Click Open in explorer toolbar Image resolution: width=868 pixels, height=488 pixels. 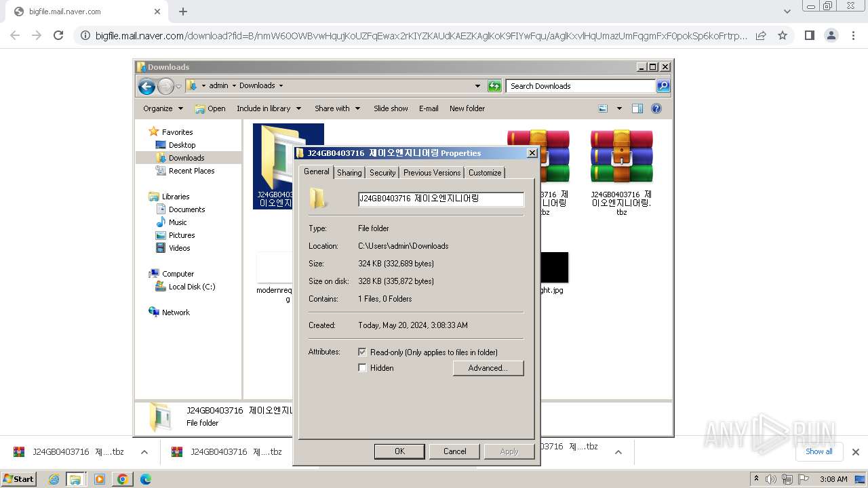(210, 108)
